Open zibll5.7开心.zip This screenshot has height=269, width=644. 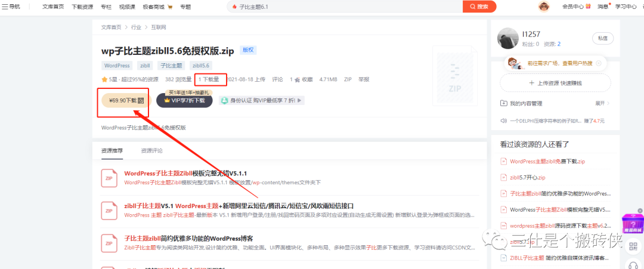[x=528, y=177]
